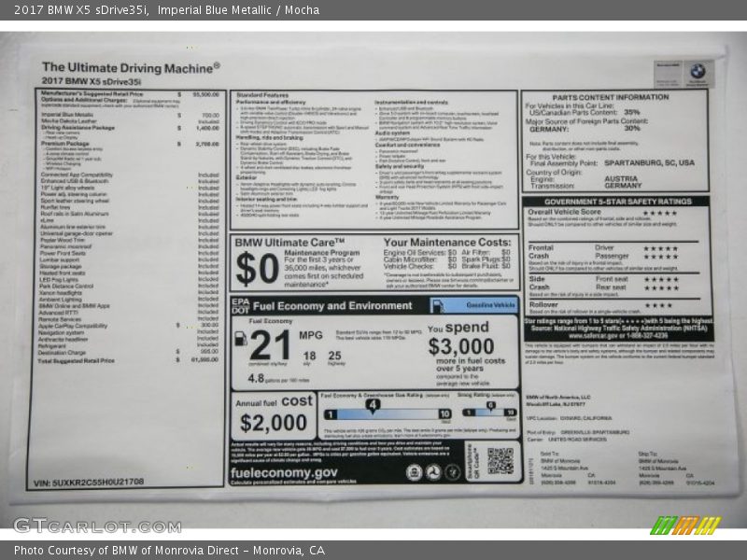This screenshot has height=560, width=747.
Task: Click marker 6 on Smog Rating scale
Action: point(491,406)
